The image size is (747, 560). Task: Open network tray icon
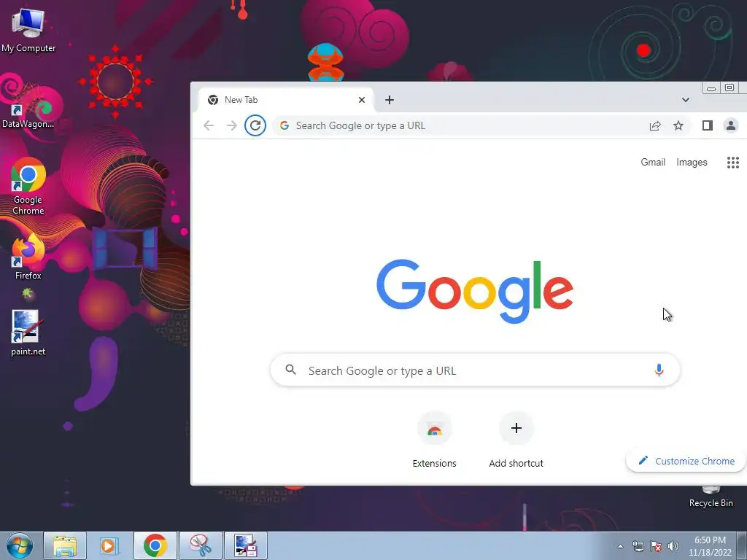638,546
